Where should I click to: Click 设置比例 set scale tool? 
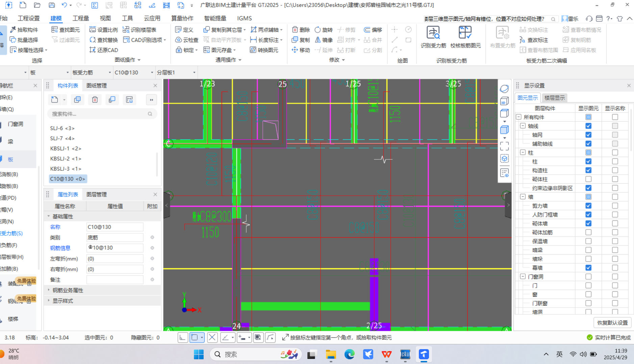(x=103, y=30)
